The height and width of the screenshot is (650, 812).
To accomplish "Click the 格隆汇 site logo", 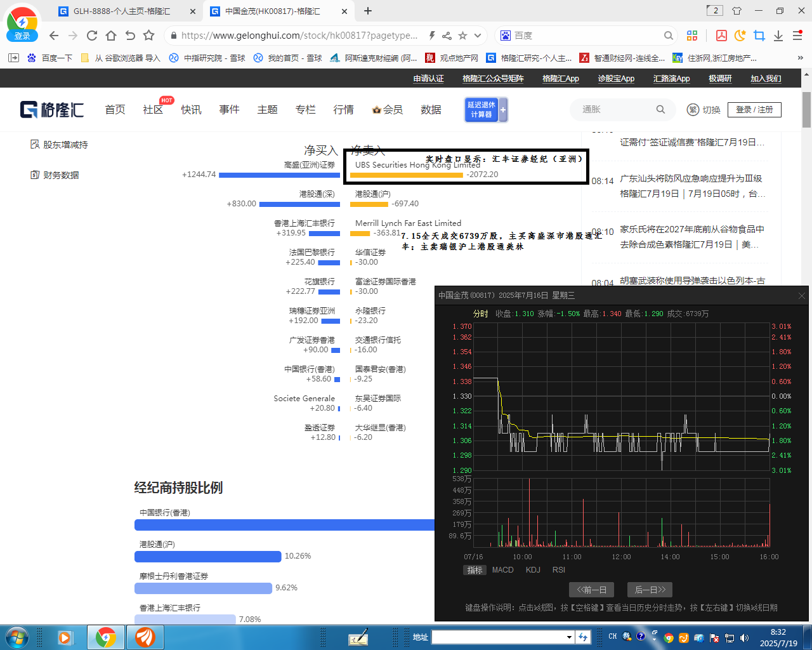I will pos(52,109).
